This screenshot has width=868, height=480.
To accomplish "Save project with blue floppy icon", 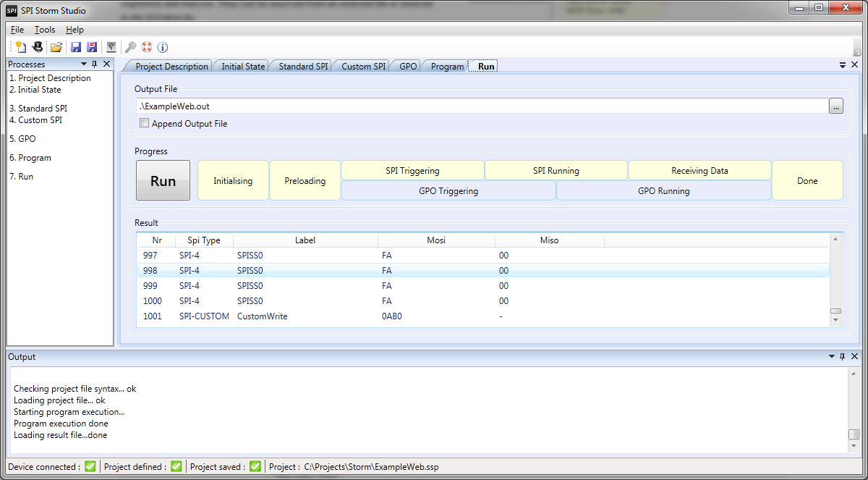I will [76, 47].
